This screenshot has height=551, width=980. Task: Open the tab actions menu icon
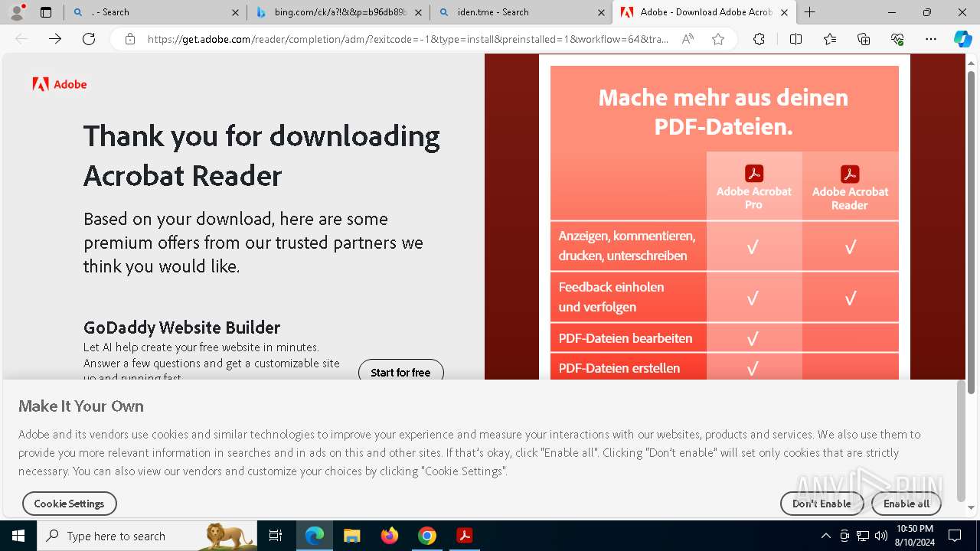click(x=46, y=12)
